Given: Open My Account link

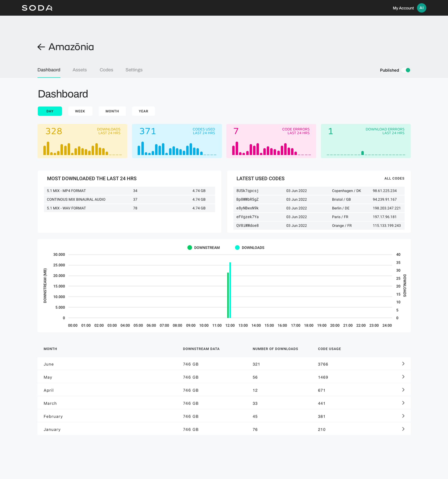Looking at the screenshot, I should pos(403,8).
